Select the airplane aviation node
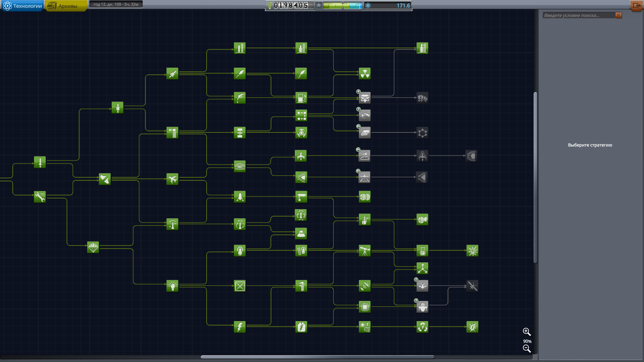644x362 pixels. coord(172,179)
